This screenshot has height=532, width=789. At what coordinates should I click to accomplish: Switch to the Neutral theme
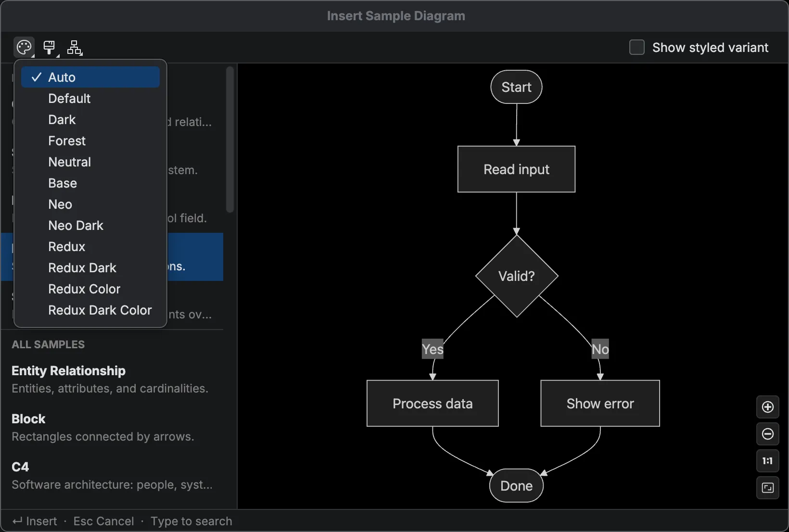[69, 162]
